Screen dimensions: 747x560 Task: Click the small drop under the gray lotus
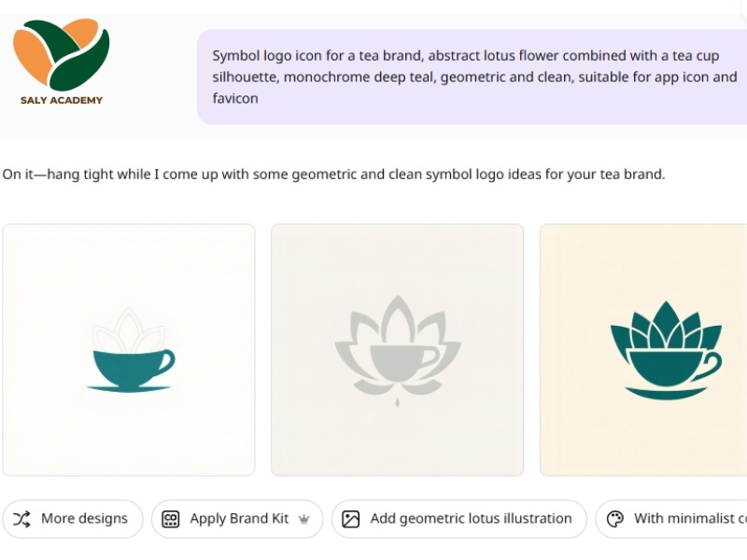398,402
